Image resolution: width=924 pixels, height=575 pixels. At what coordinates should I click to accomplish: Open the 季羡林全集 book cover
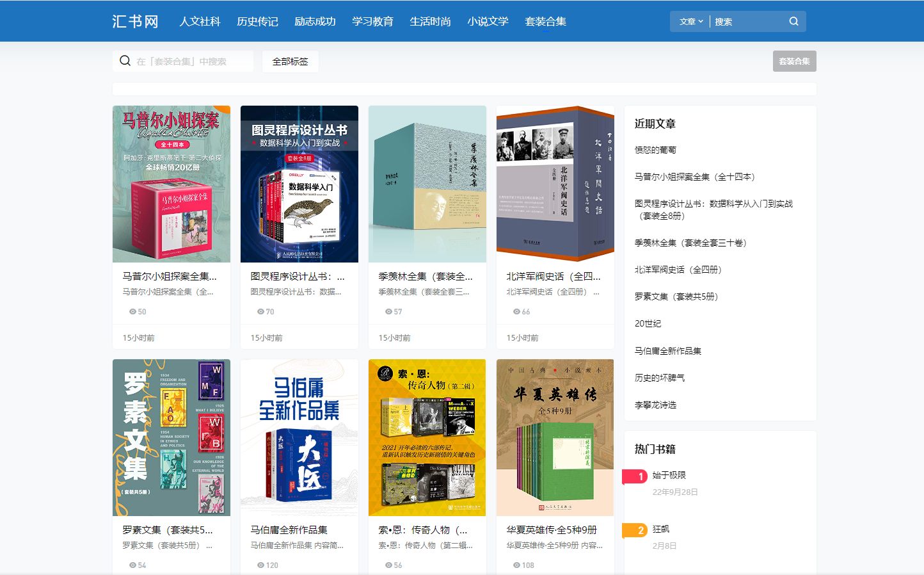point(427,184)
